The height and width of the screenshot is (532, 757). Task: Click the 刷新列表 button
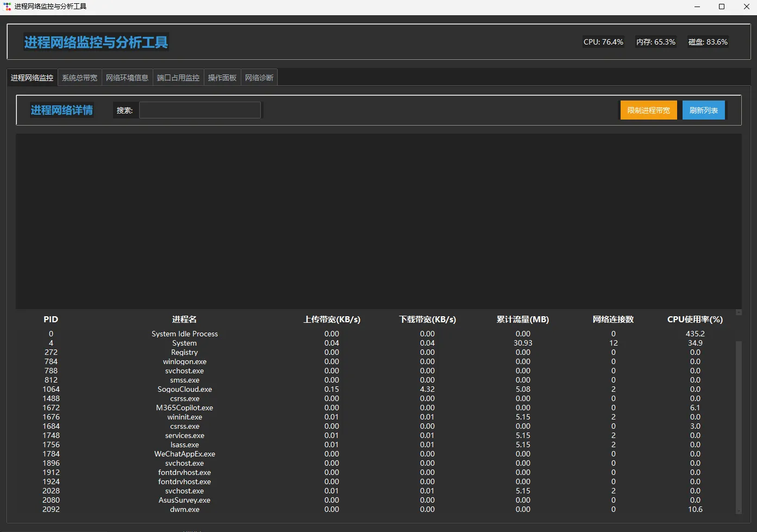pyautogui.click(x=704, y=110)
